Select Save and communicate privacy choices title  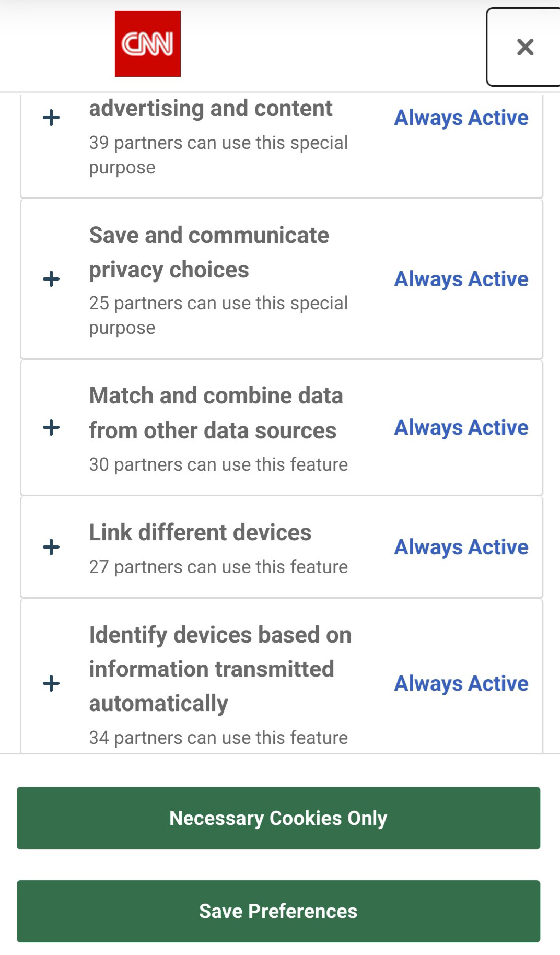click(209, 252)
